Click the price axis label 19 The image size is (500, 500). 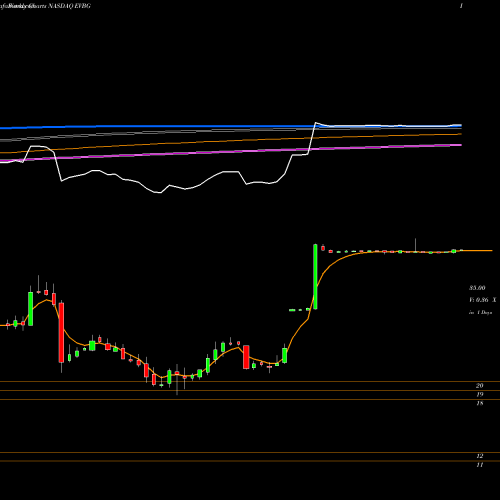tap(479, 395)
